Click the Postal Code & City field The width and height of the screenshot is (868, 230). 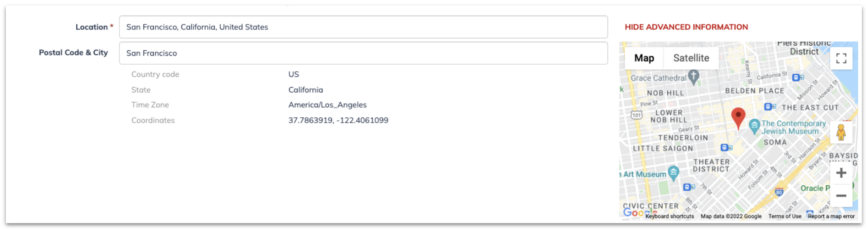363,53
